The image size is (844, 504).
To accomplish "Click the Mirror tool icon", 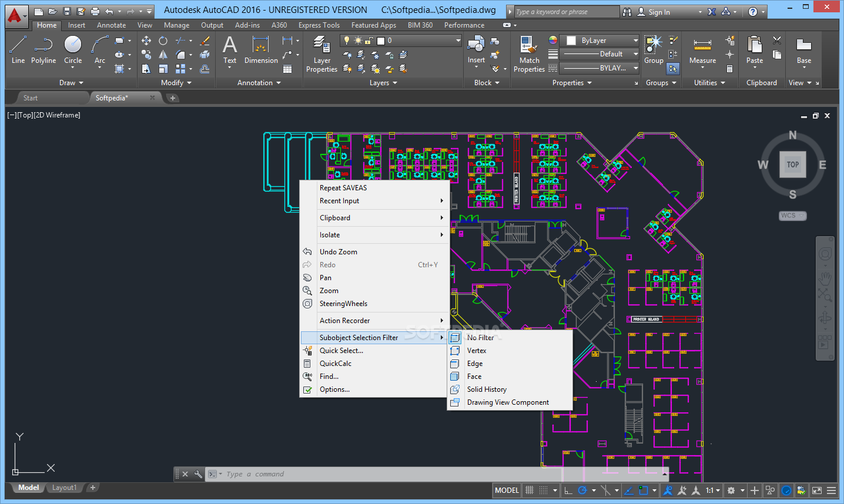I will click(163, 55).
